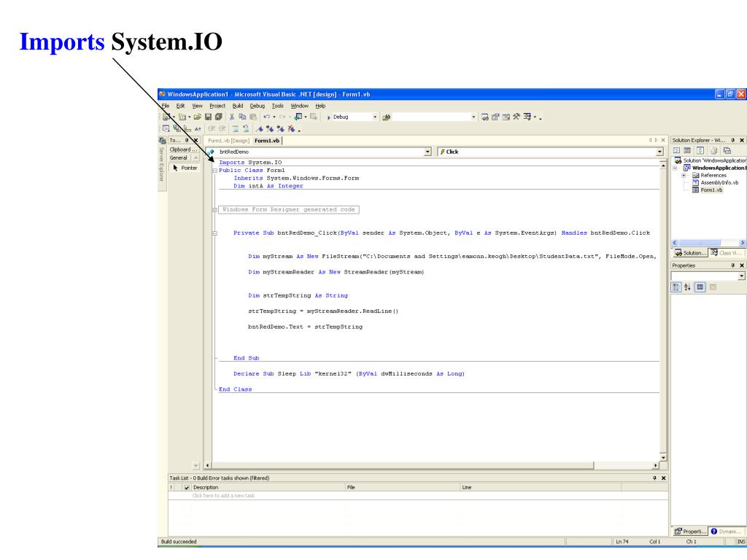Click the Cut scissors icon
The width and height of the screenshot is (747, 560).
tap(231, 117)
